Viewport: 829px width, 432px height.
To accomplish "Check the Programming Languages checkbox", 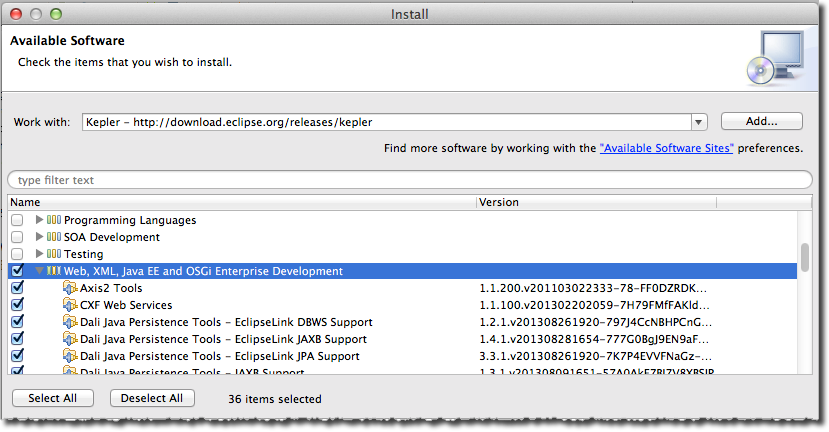I will [17, 220].
